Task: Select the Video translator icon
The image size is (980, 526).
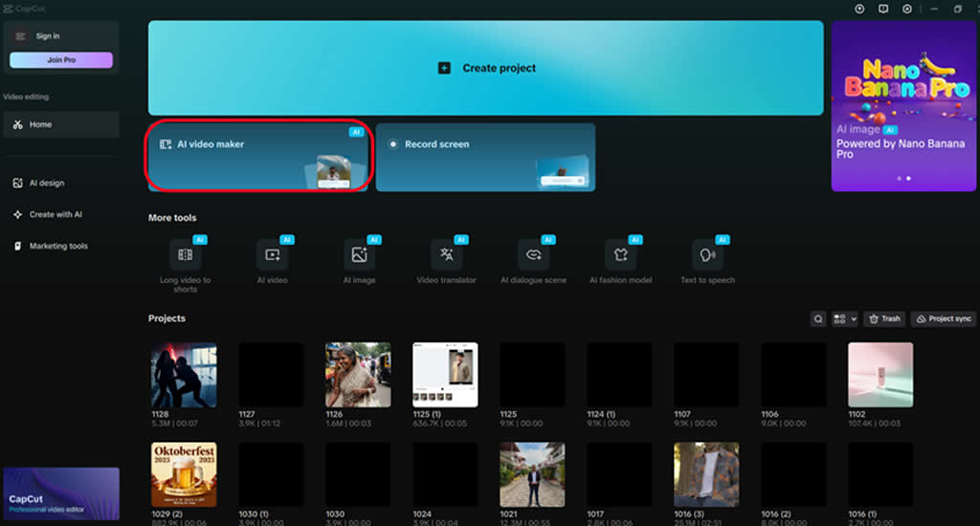Action: point(446,255)
